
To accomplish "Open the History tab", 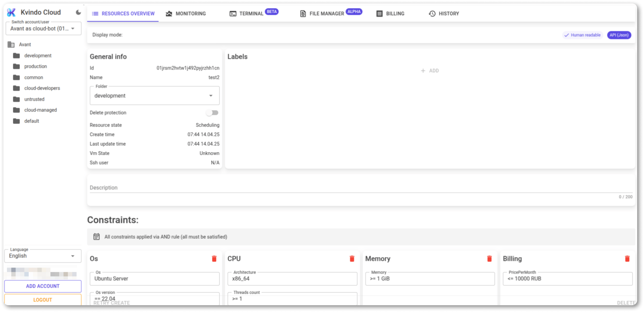I will tap(444, 14).
